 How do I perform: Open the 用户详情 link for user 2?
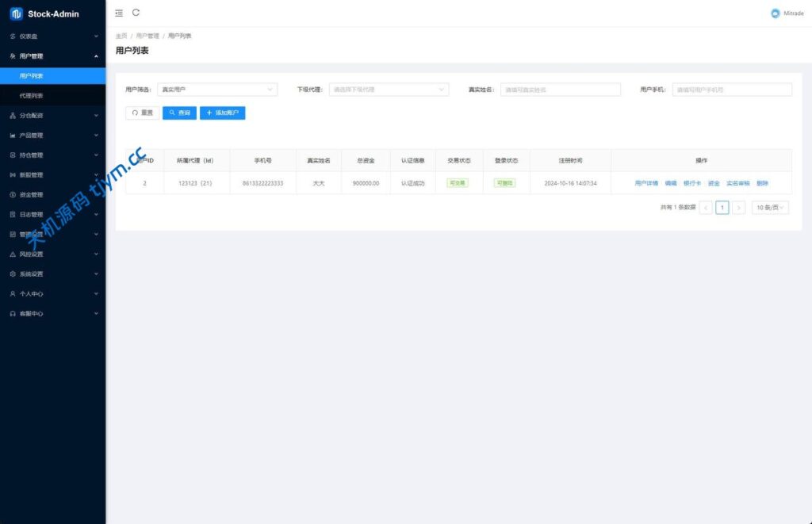tap(646, 183)
